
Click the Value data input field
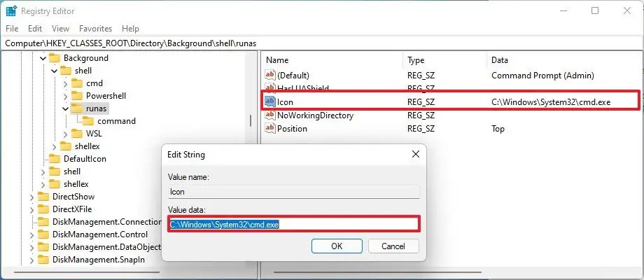click(294, 225)
